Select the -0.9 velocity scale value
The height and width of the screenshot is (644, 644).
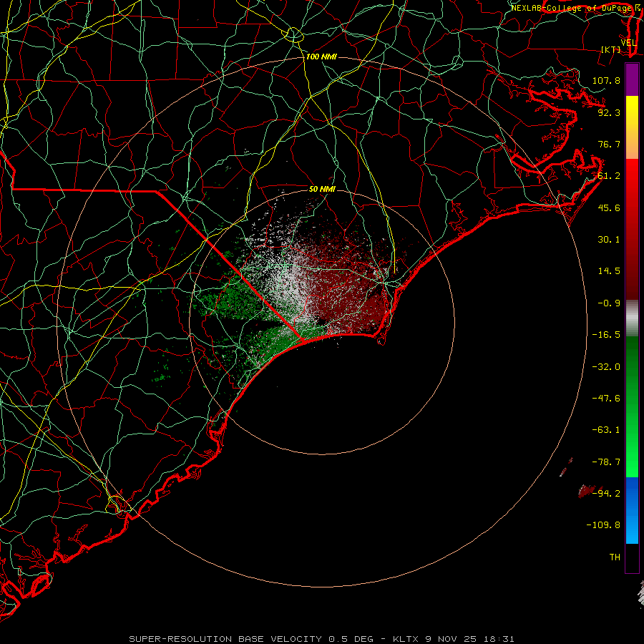point(609,303)
